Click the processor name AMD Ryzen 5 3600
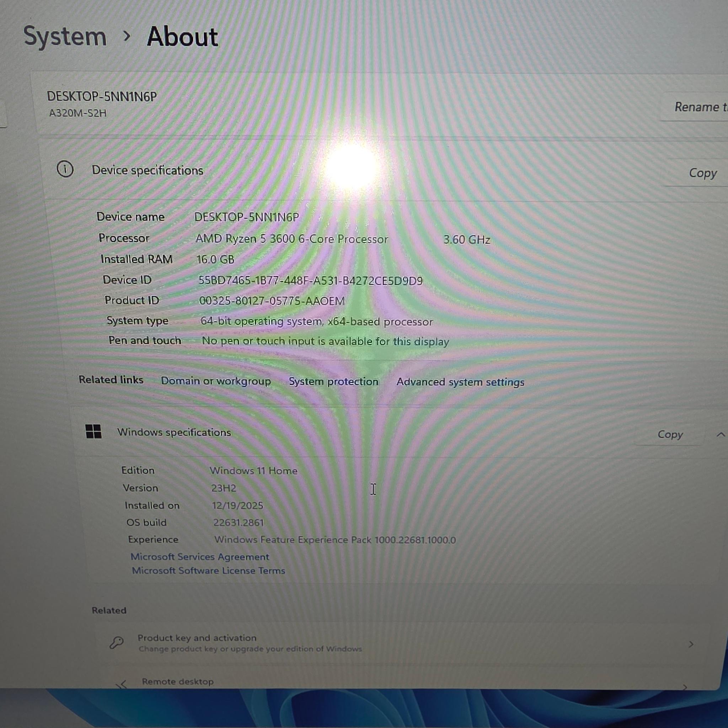The width and height of the screenshot is (728, 728). tap(291, 239)
